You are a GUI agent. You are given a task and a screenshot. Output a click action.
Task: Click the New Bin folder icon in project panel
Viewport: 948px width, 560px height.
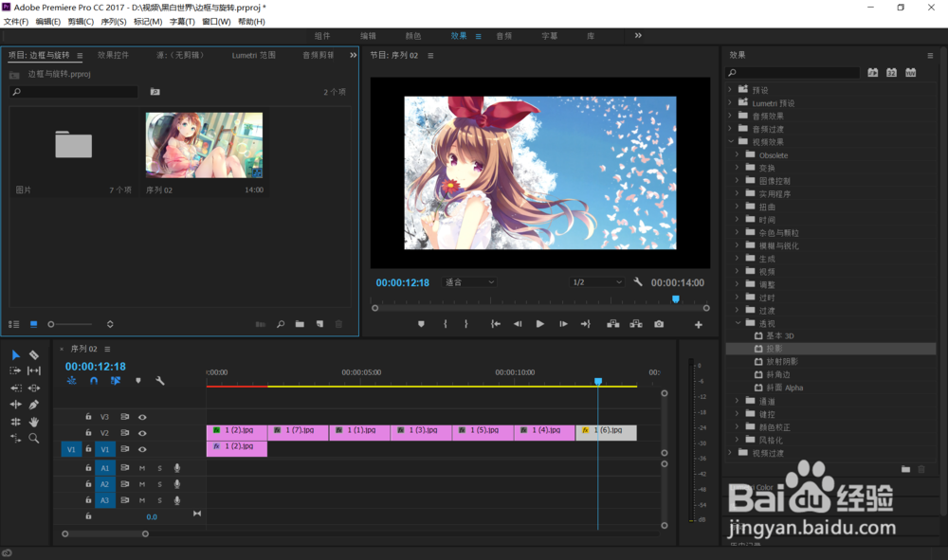coord(300,324)
